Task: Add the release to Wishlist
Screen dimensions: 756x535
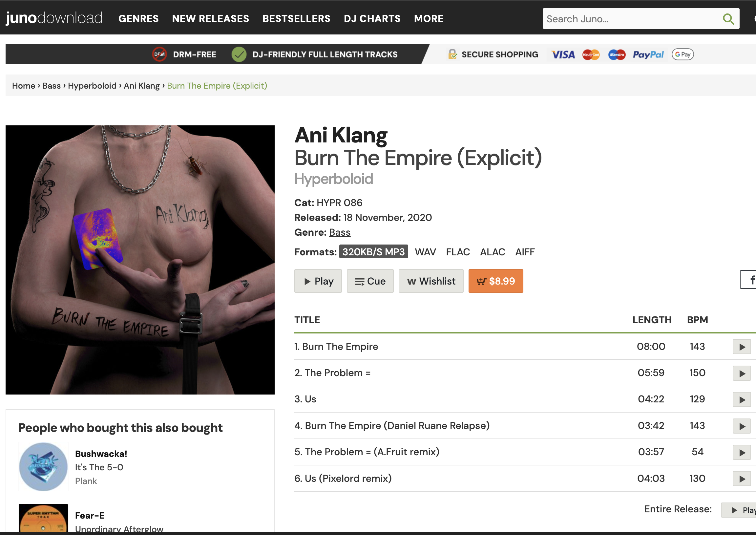Action: [431, 281]
